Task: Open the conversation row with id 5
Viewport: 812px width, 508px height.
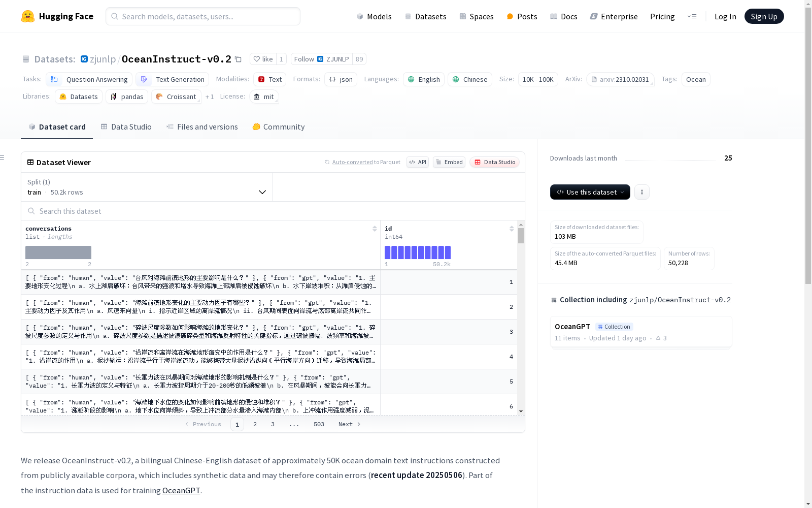Action: (x=269, y=382)
